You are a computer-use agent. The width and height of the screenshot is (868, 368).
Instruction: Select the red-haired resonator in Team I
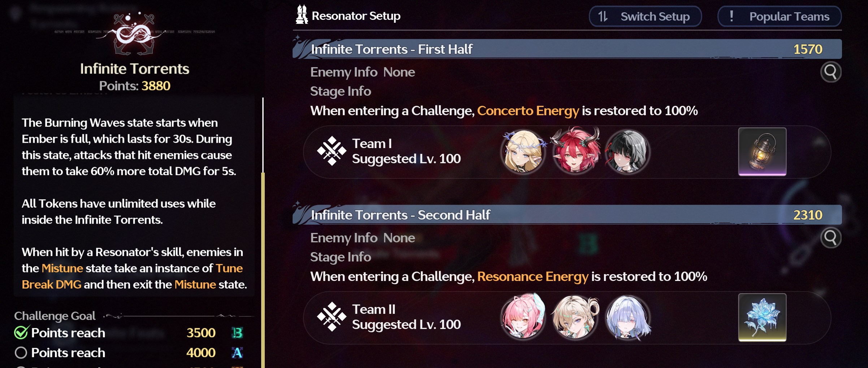point(575,151)
